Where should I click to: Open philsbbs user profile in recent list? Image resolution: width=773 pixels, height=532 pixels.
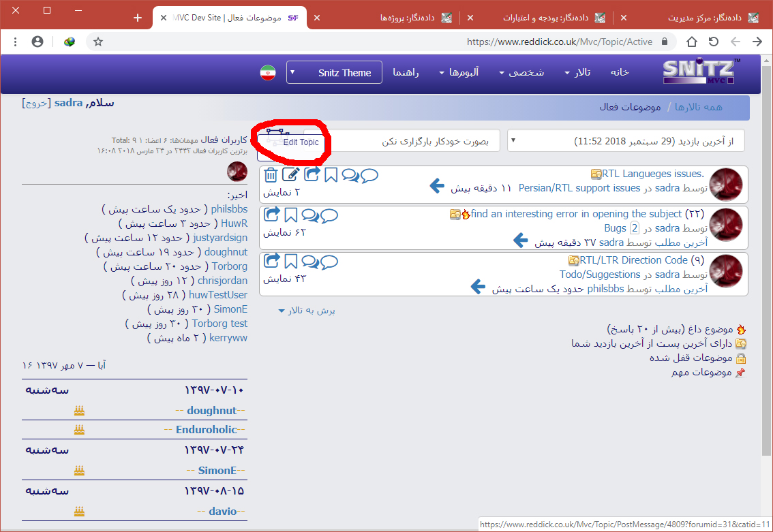coord(229,209)
